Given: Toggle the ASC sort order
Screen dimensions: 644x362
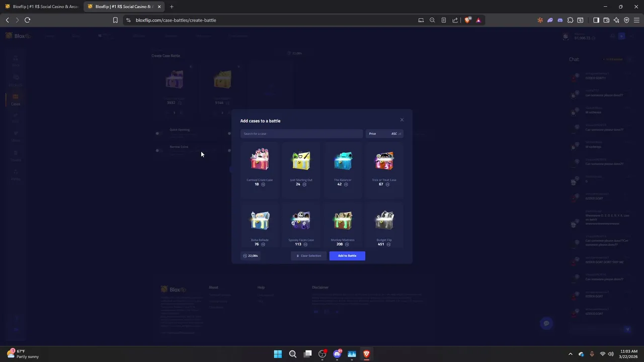Looking at the screenshot, I should 396,134.
